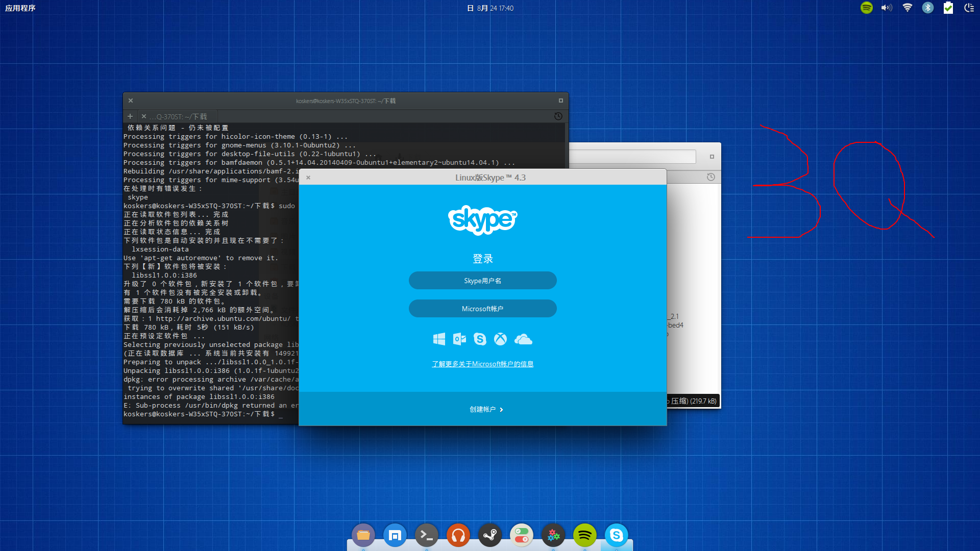
Task: Open the colored gears app in dock
Action: point(553,535)
